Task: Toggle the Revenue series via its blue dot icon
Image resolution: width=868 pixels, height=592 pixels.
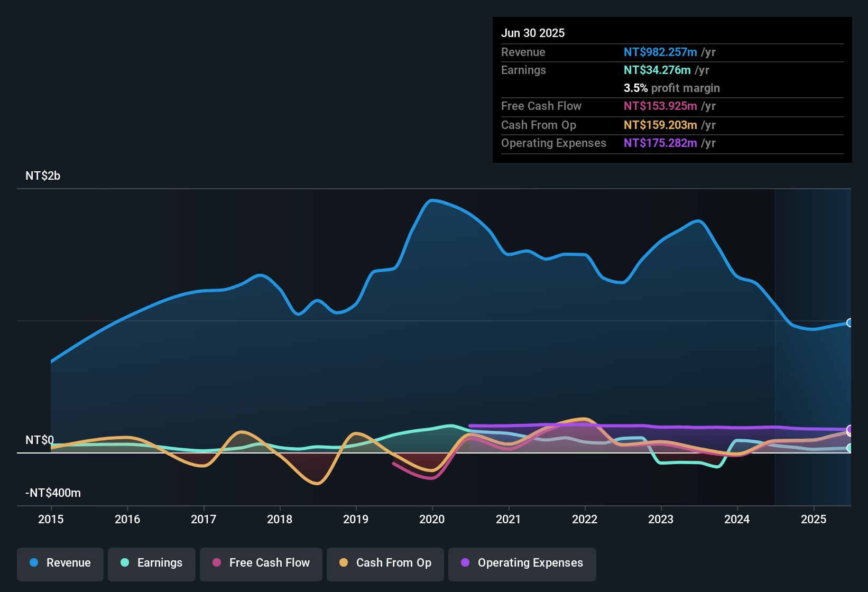Action: point(33,563)
